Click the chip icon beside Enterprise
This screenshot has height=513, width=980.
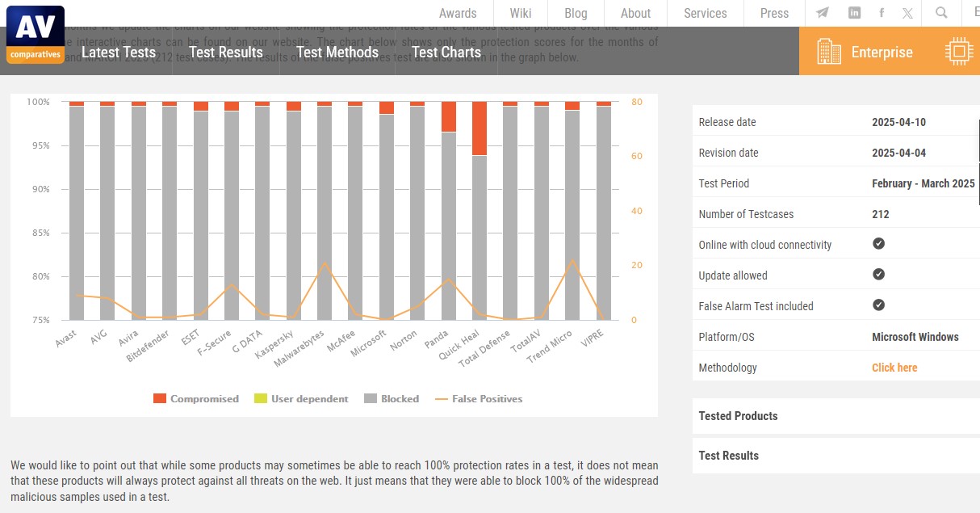click(959, 52)
